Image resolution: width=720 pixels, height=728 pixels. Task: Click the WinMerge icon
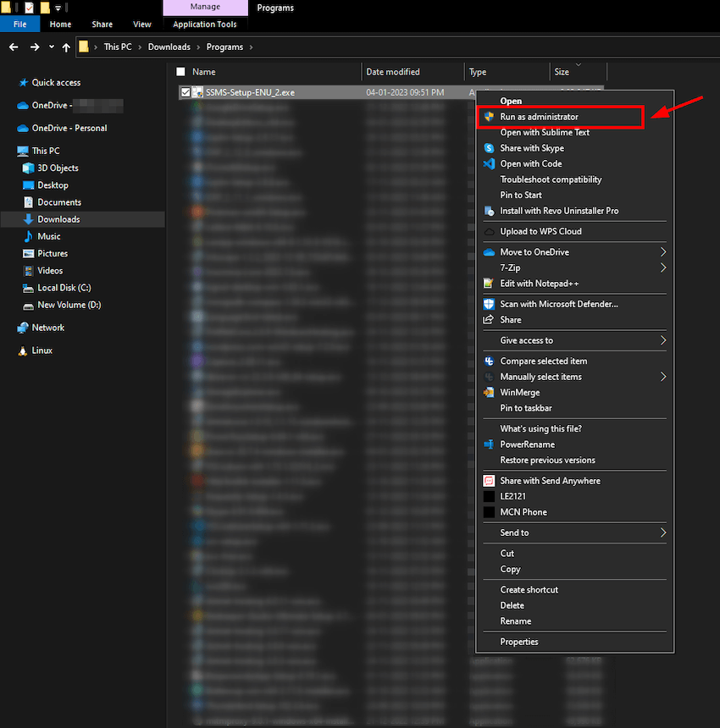coord(489,392)
